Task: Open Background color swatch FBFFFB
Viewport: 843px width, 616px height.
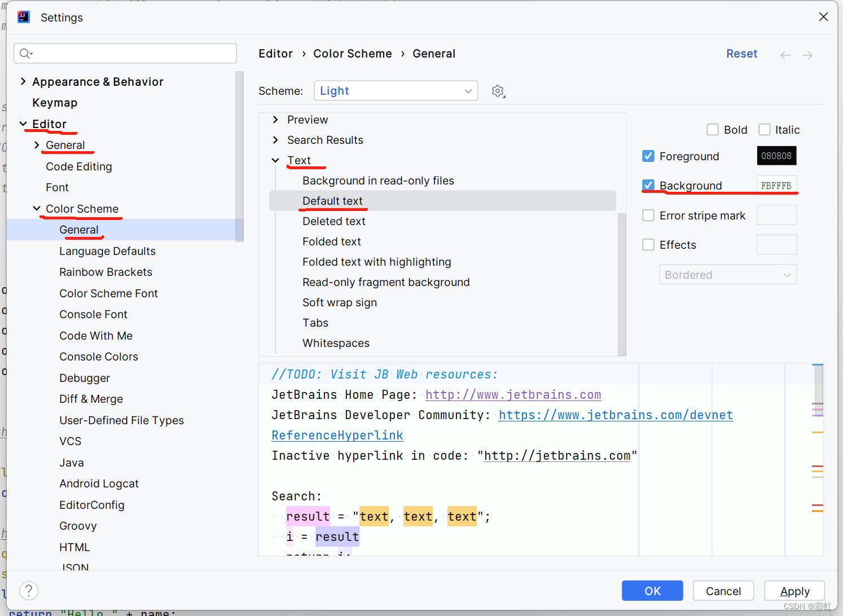Action: click(x=776, y=186)
